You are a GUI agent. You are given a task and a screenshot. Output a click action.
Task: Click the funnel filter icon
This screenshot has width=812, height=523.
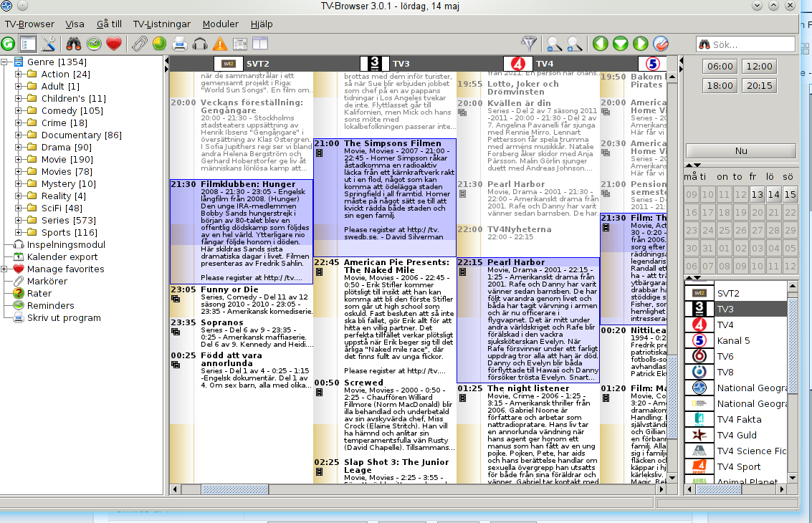[x=529, y=44]
